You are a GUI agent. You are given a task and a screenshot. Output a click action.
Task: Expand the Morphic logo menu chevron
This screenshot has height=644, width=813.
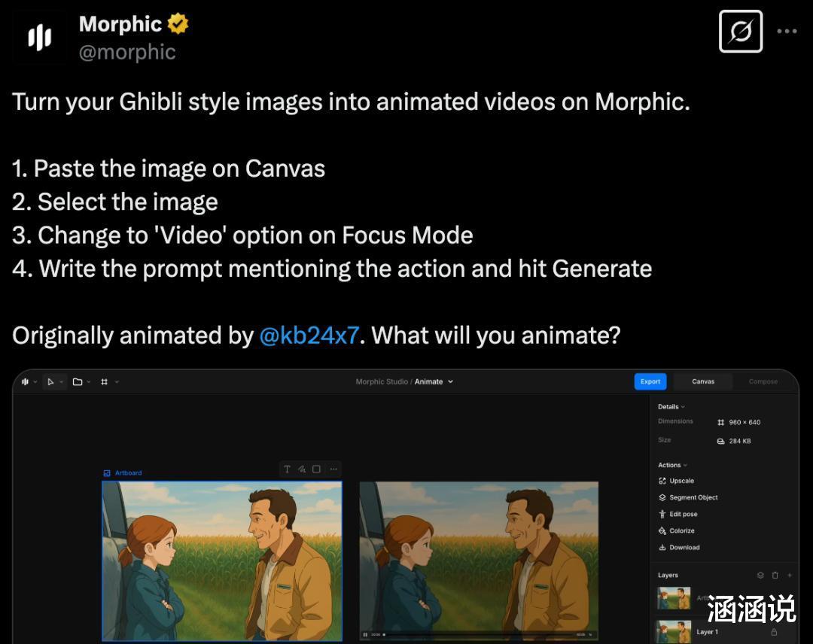[35, 382]
